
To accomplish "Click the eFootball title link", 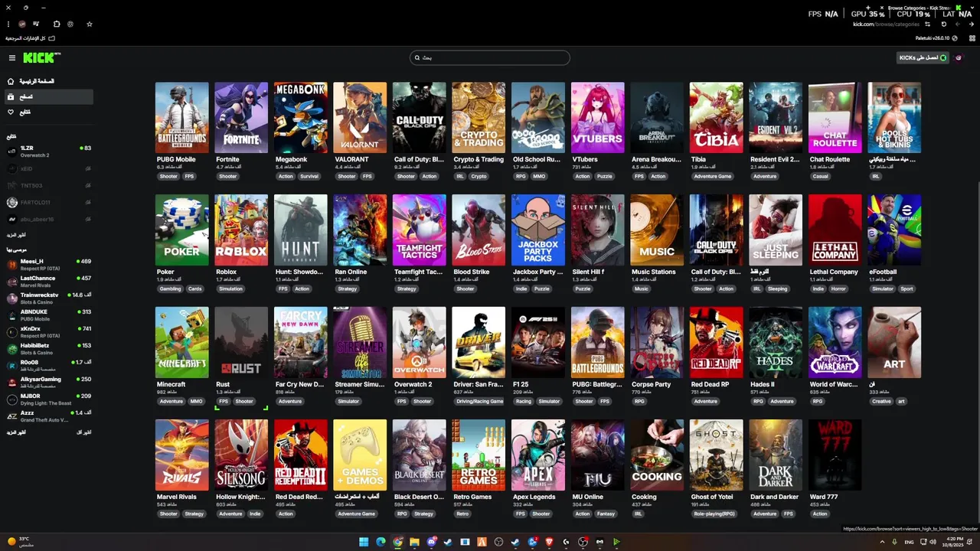I will point(883,272).
